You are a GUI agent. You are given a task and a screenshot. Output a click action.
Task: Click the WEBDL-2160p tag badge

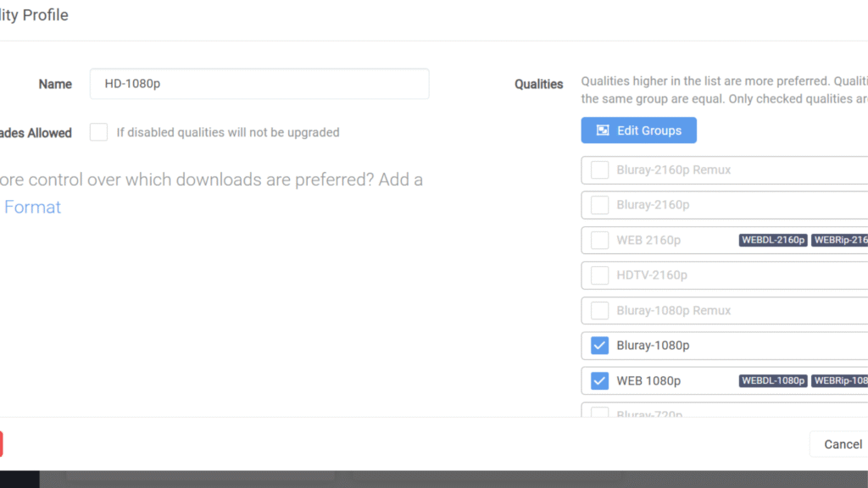click(x=773, y=240)
